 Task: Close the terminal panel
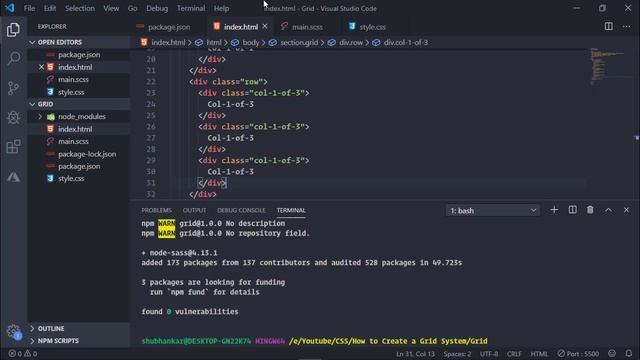coord(626,210)
